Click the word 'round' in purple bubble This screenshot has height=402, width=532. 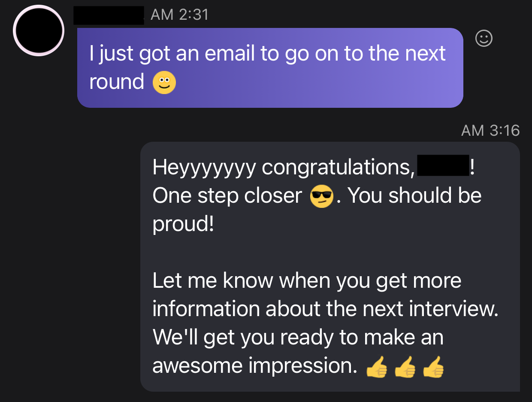click(117, 82)
